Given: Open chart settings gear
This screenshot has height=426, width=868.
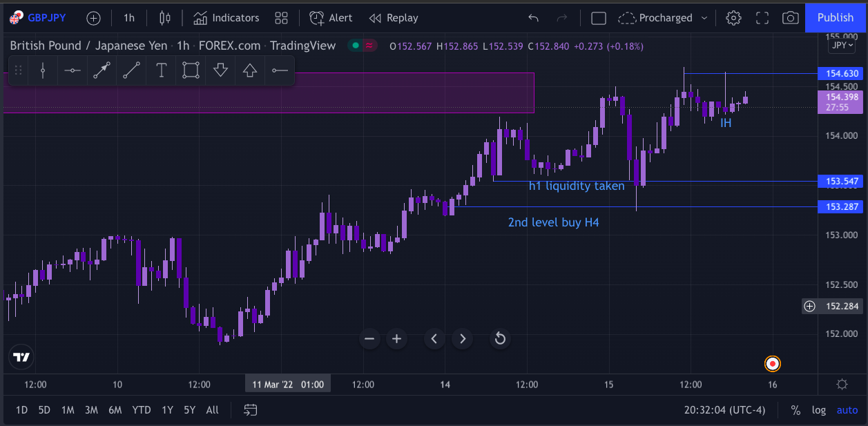Looking at the screenshot, I should (734, 18).
